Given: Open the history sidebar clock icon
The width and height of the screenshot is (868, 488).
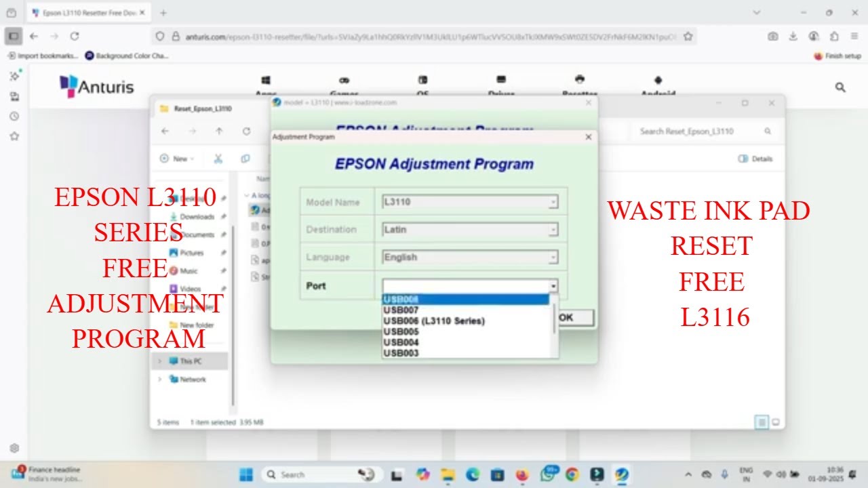Looking at the screenshot, I should tap(14, 117).
